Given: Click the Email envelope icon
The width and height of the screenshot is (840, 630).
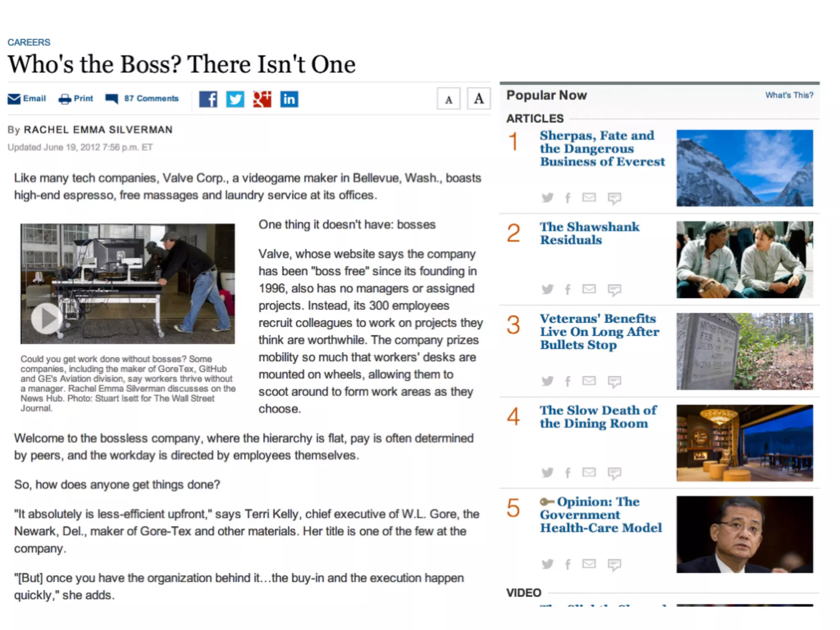Looking at the screenshot, I should 14,99.
